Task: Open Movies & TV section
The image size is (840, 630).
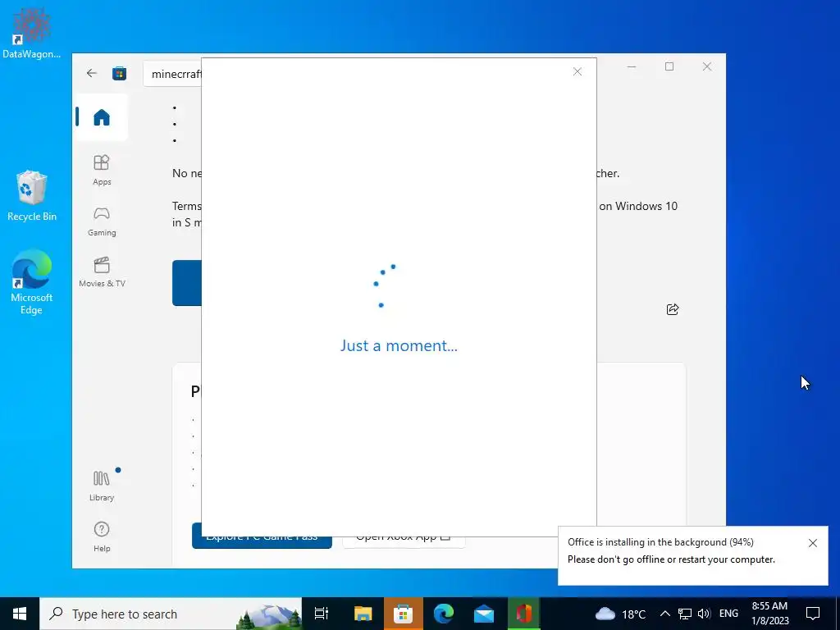Action: pyautogui.click(x=102, y=272)
